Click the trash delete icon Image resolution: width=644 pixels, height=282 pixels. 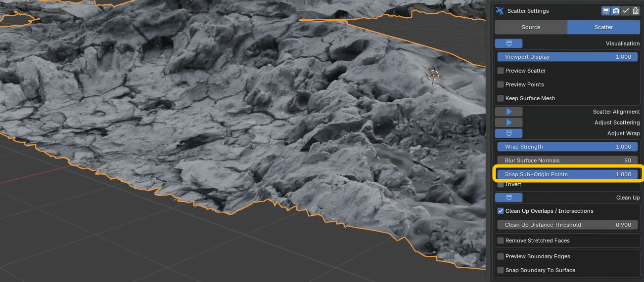tap(636, 11)
